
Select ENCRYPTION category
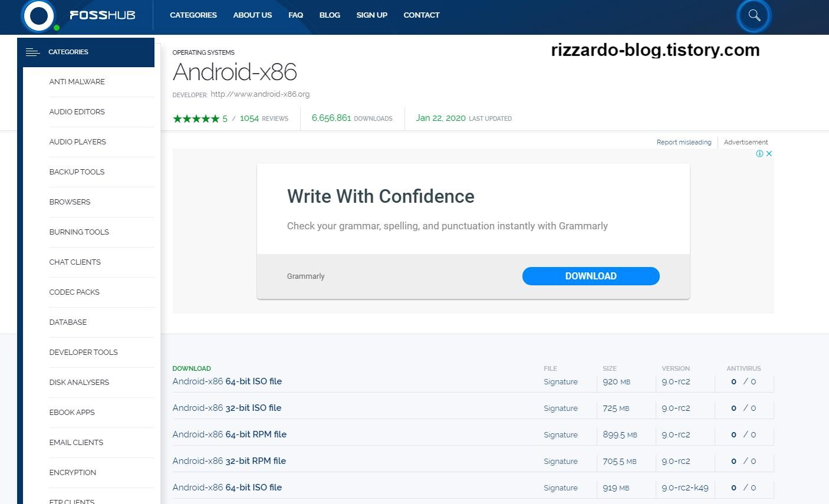click(73, 473)
